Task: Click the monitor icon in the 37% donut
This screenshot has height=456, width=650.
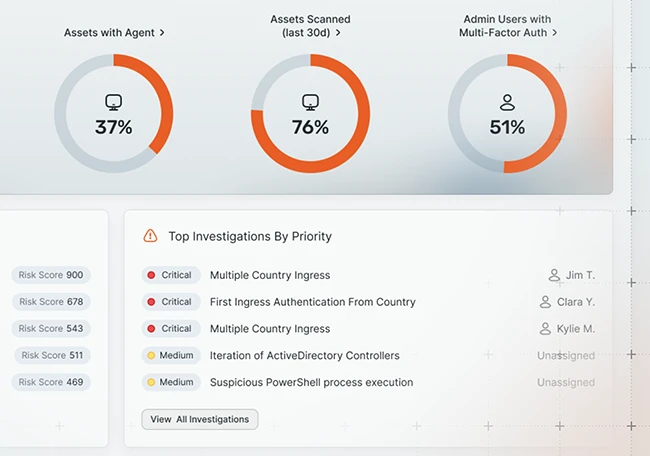Action: 113,102
